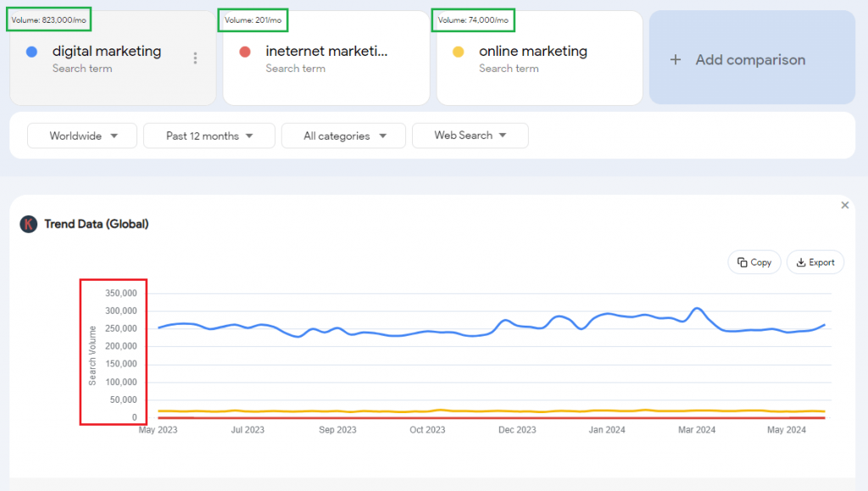
Task: Add a new comparison term
Action: point(752,58)
